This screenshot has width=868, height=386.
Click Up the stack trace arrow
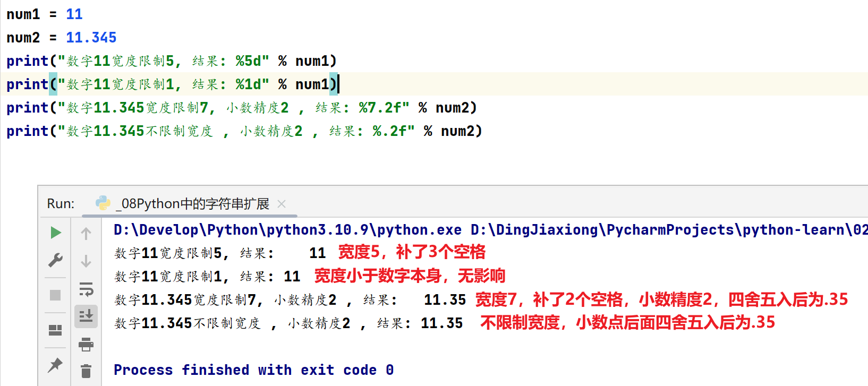point(86,234)
